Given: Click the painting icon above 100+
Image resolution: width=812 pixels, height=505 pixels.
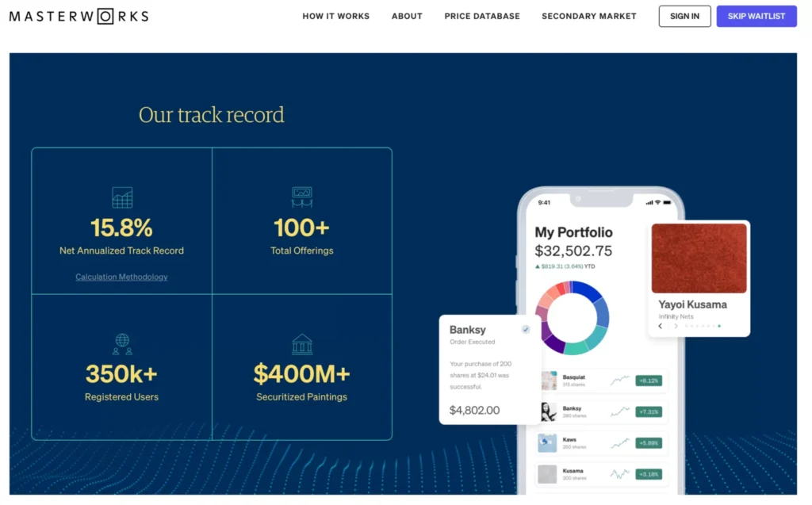Looking at the screenshot, I should coord(302,197).
